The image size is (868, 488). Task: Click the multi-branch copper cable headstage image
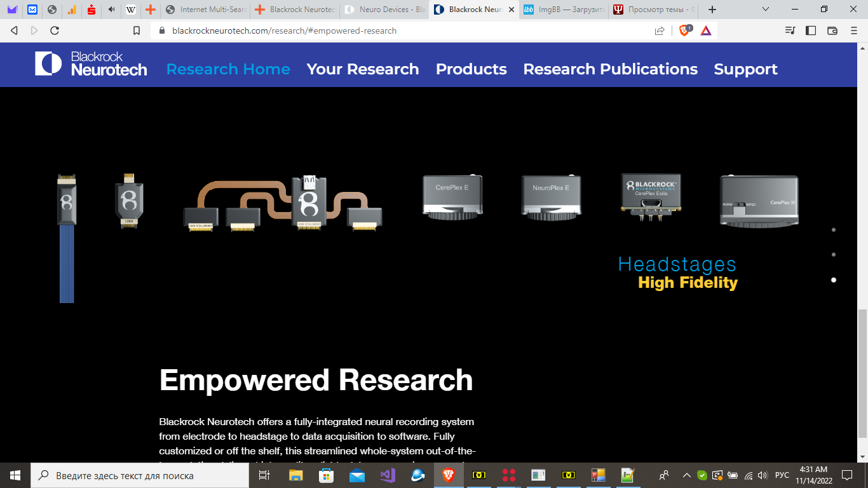[x=283, y=203]
